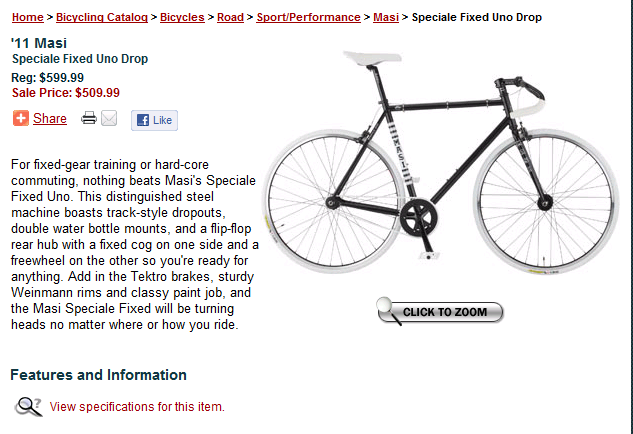Click the orange Share plus icon
Viewport: 633px width, 434px height.
pyautogui.click(x=21, y=119)
